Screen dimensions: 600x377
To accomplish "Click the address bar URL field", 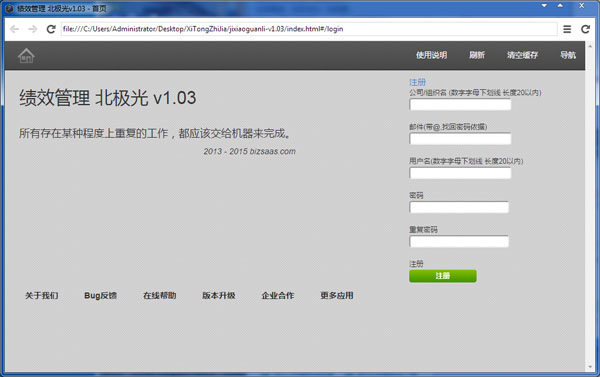I will (x=308, y=29).
